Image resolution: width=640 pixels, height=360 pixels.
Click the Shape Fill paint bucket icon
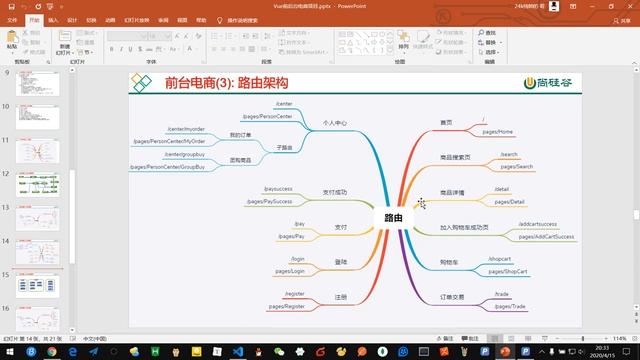tap(439, 33)
